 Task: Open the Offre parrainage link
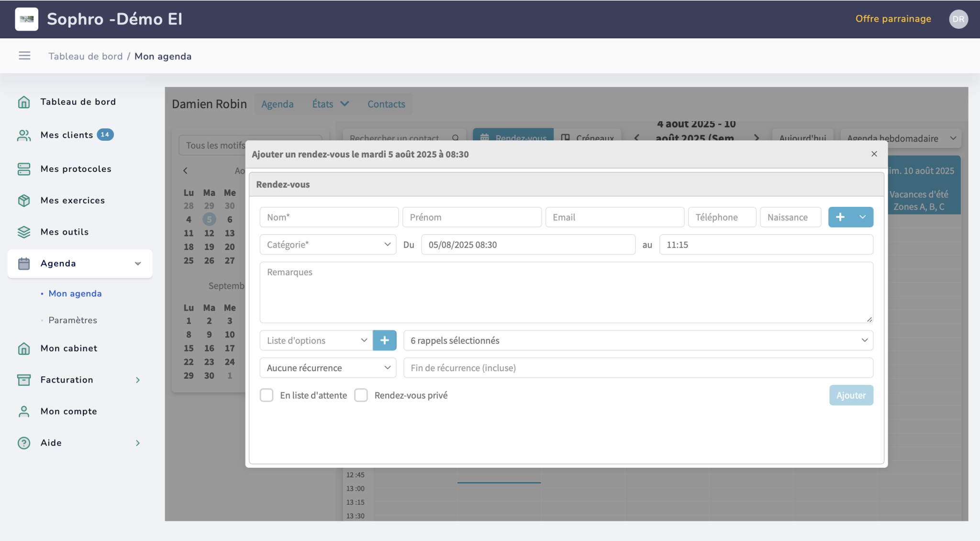(893, 19)
